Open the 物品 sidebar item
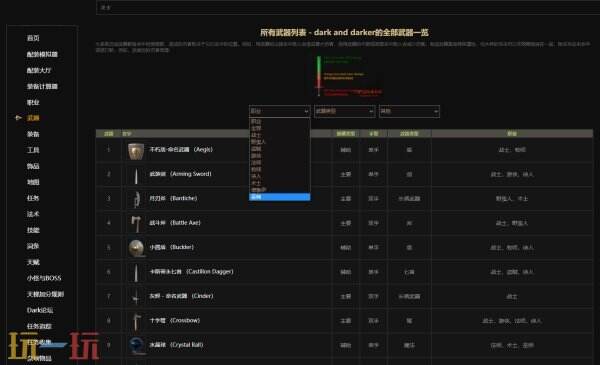Screen dimensions: 600x365 point(33,166)
